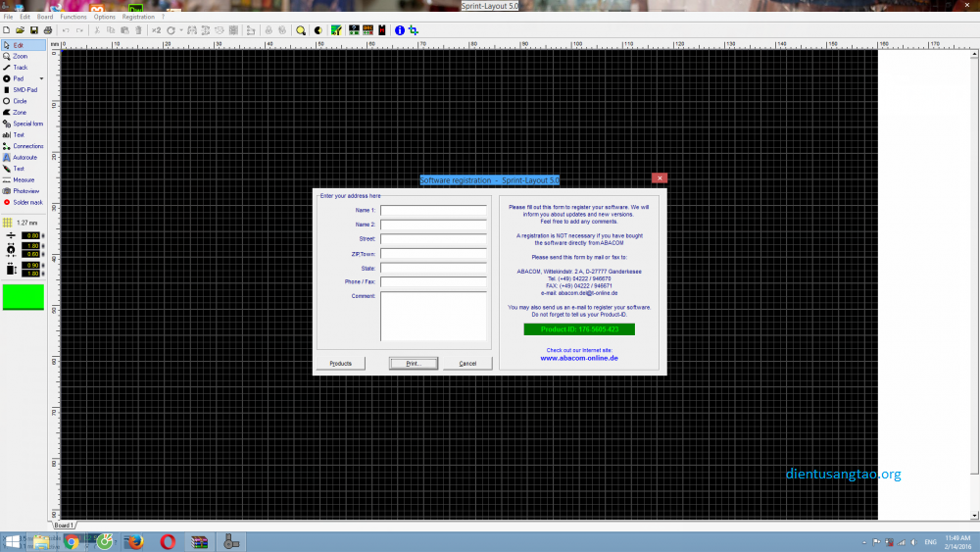Open Opera from the taskbar

point(168,541)
